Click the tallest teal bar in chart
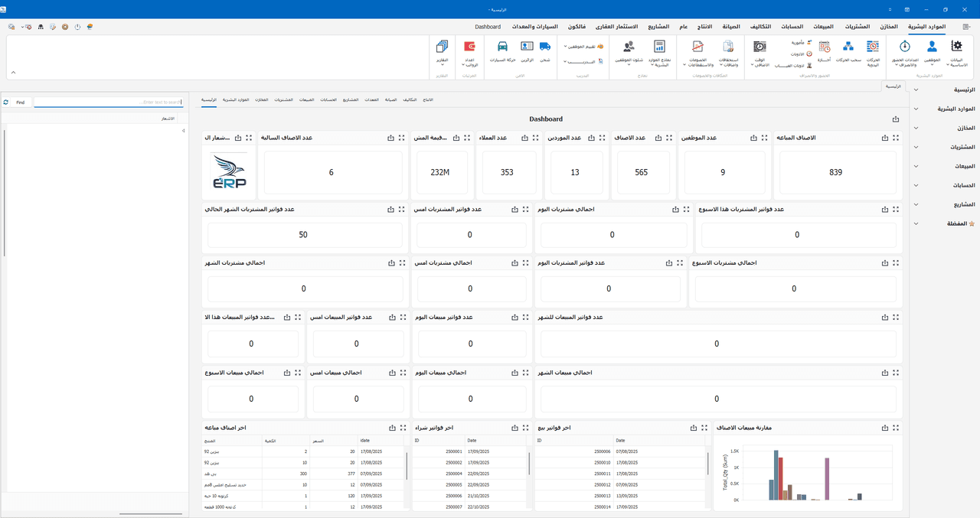Screen dimensions: 980x518 pyautogui.click(x=776, y=475)
